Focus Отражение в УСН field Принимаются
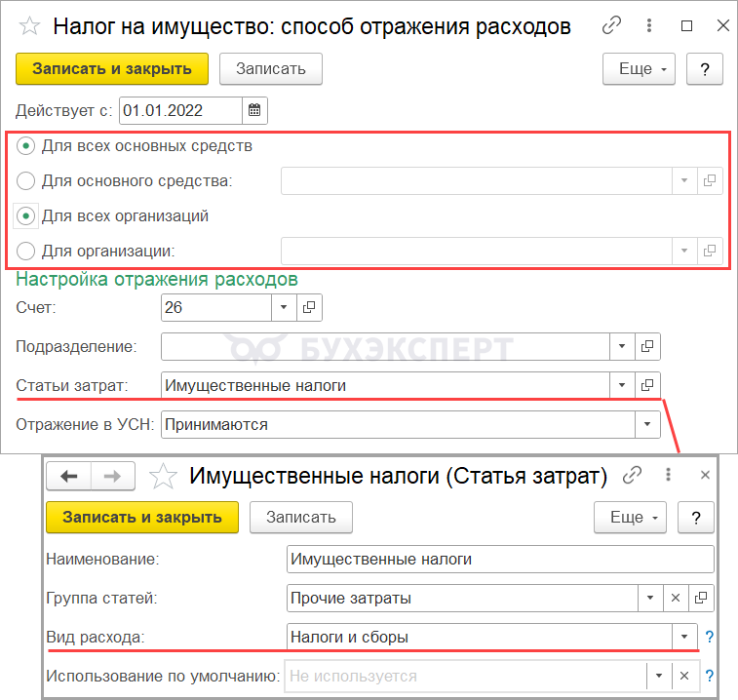The image size is (738, 700). (x=398, y=425)
